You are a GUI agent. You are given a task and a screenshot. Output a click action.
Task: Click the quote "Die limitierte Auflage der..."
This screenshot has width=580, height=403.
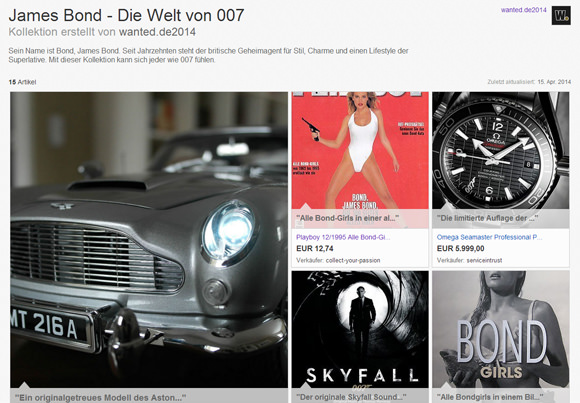point(487,218)
